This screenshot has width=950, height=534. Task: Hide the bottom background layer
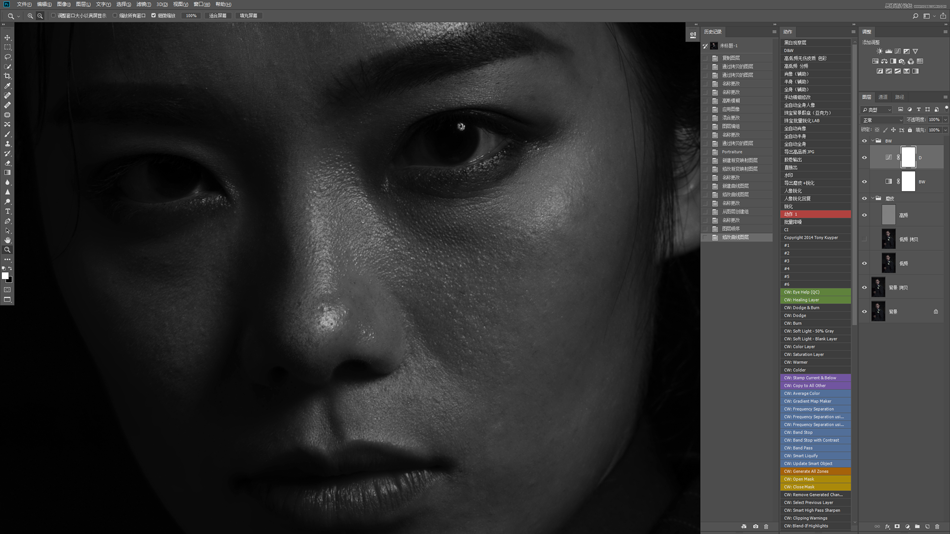click(x=865, y=312)
